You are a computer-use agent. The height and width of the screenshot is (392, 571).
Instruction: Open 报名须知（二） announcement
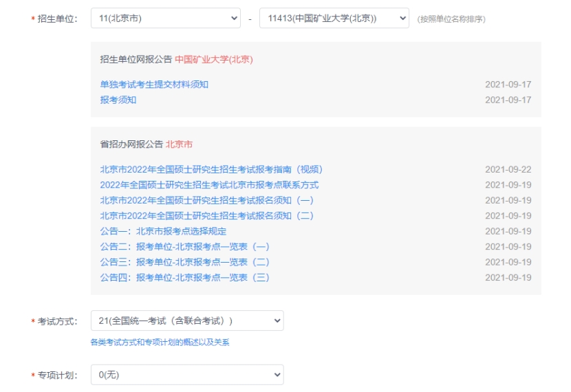206,216
